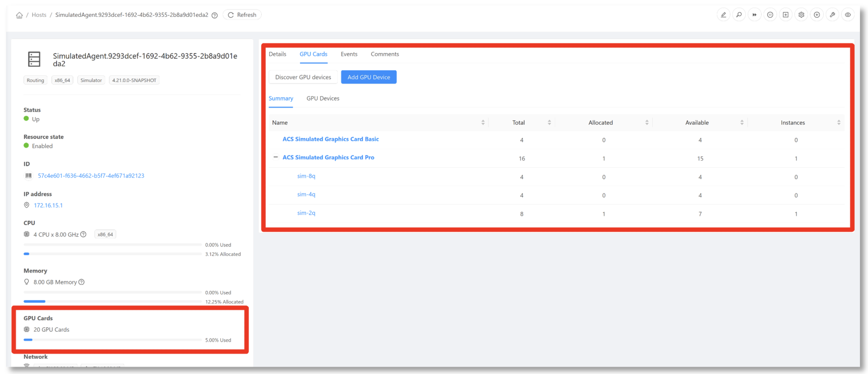Image resolution: width=868 pixels, height=374 pixels.
Task: Click the circled plus icon in toolbar
Action: [x=817, y=15]
